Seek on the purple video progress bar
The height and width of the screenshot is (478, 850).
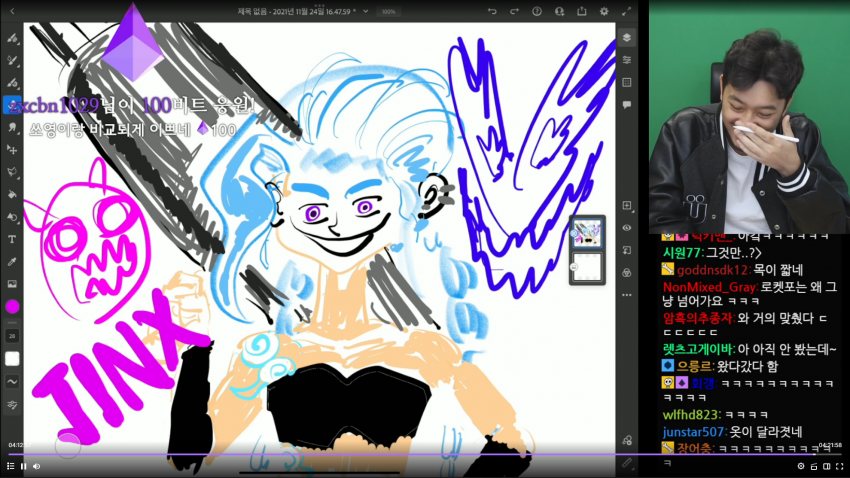click(x=412, y=454)
